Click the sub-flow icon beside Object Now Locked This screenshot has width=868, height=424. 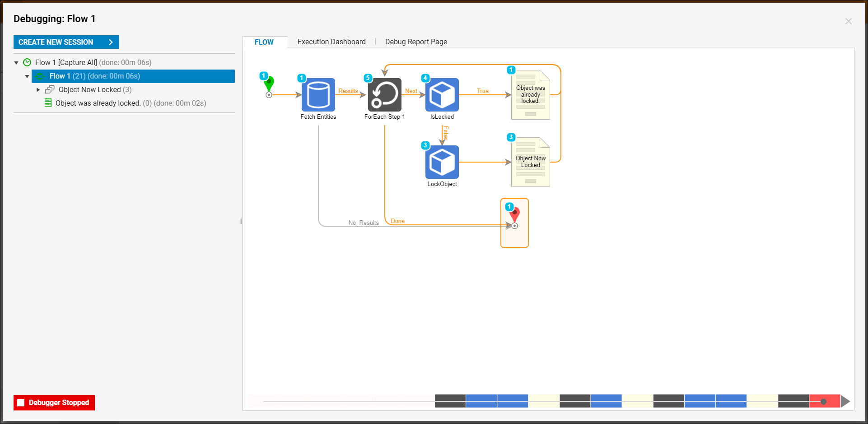pyautogui.click(x=50, y=89)
